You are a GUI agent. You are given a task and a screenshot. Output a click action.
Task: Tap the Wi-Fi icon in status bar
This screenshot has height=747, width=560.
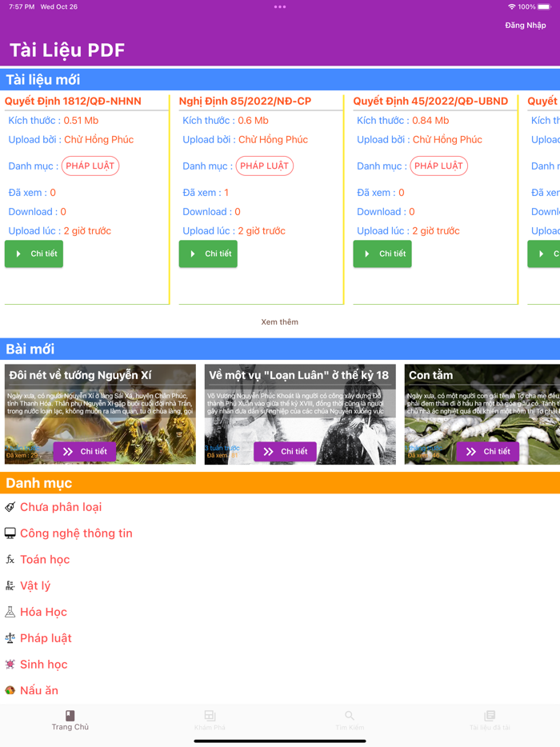click(512, 6)
